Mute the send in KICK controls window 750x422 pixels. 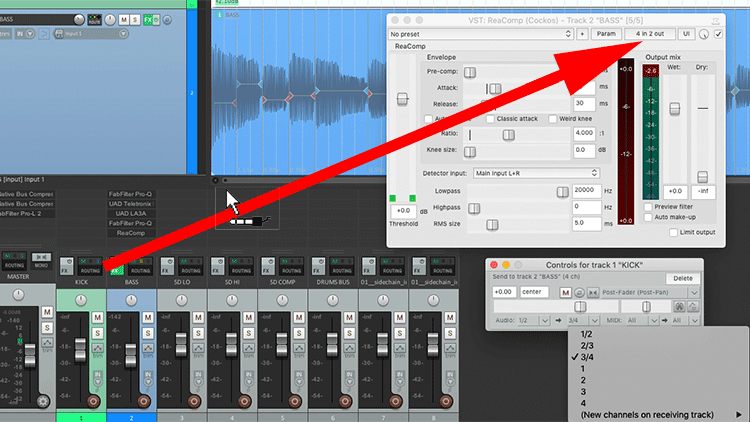tap(565, 292)
